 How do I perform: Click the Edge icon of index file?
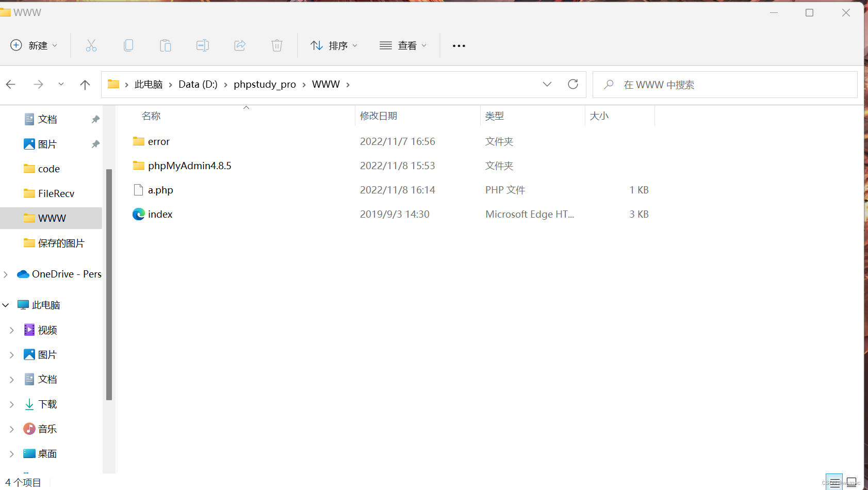[139, 214]
